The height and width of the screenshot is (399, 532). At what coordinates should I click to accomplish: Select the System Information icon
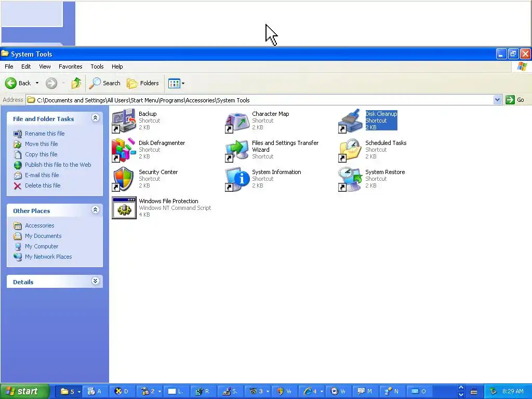click(237, 179)
